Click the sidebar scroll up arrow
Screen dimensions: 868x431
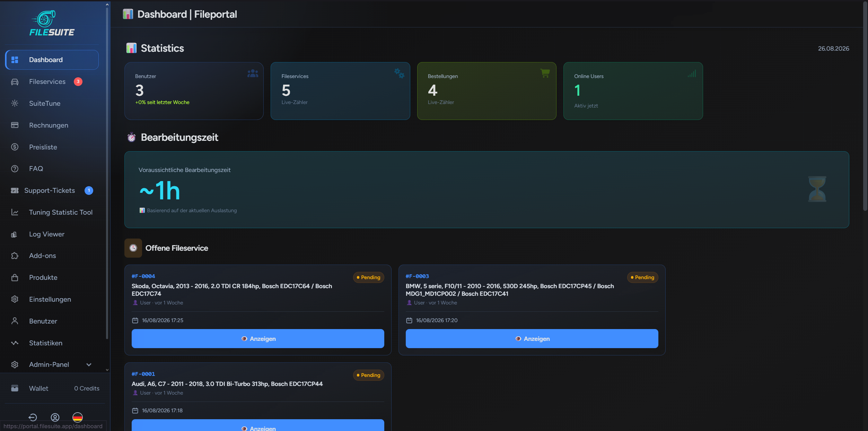click(107, 5)
